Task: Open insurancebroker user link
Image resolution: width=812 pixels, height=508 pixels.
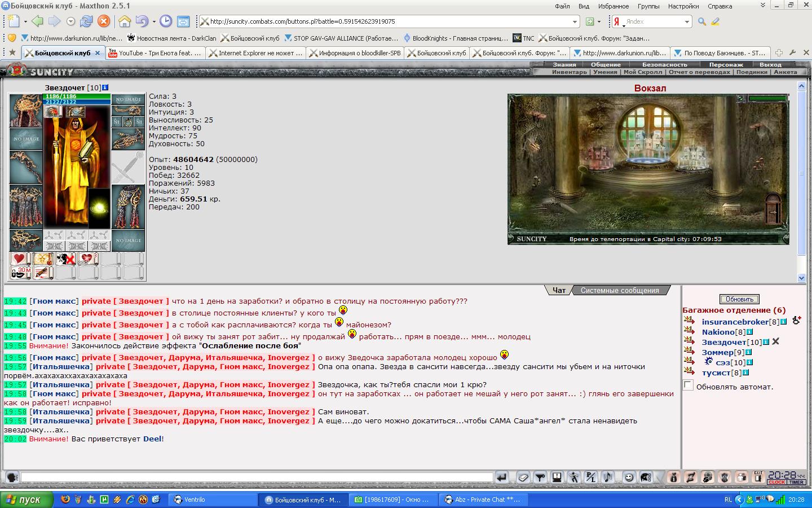Action: coord(735,322)
